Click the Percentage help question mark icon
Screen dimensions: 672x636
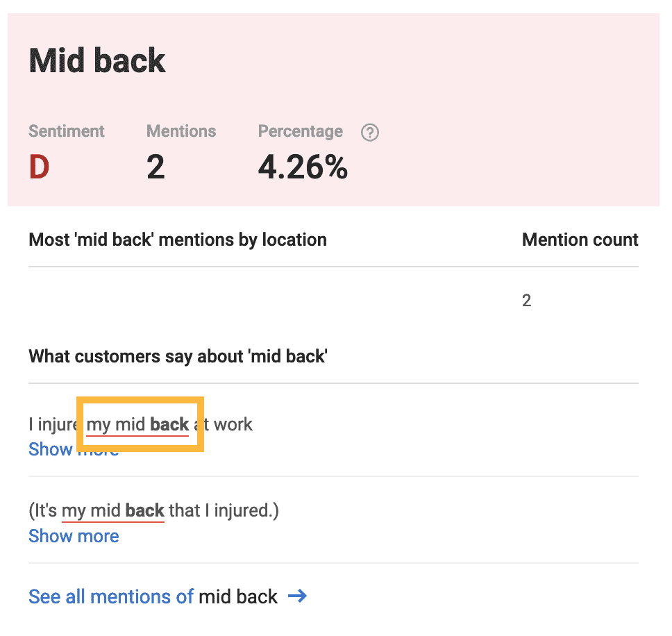pyautogui.click(x=369, y=133)
